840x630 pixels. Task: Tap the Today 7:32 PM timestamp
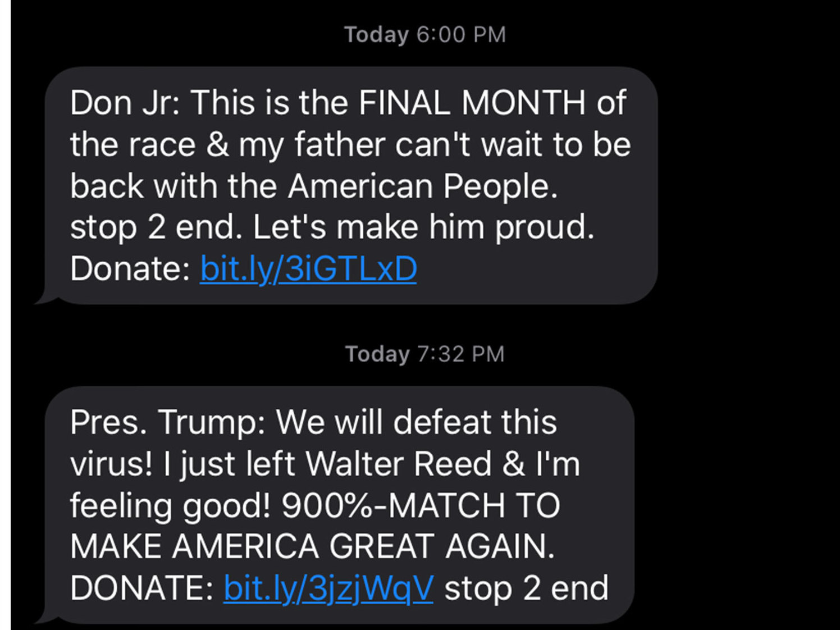coord(424,354)
